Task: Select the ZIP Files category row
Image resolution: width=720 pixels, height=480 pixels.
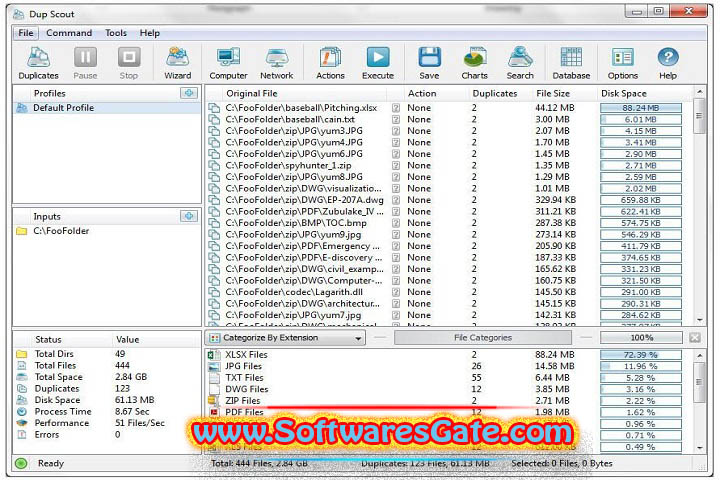Action: (445, 401)
